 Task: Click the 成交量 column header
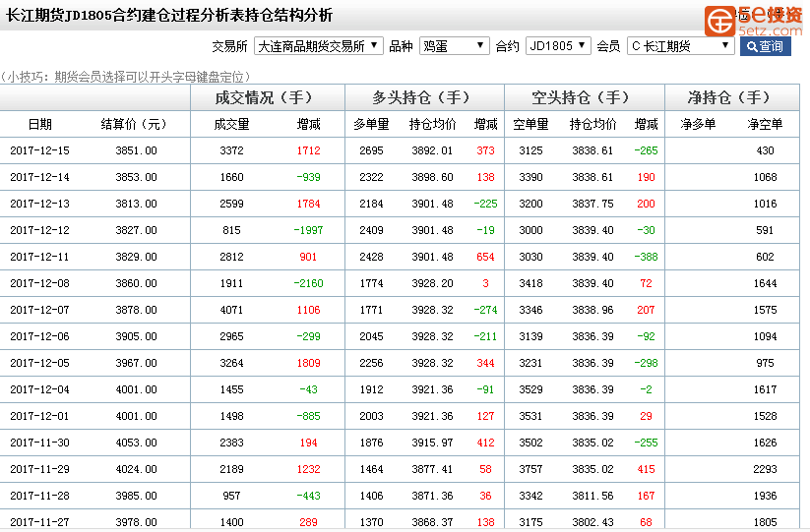[231, 124]
